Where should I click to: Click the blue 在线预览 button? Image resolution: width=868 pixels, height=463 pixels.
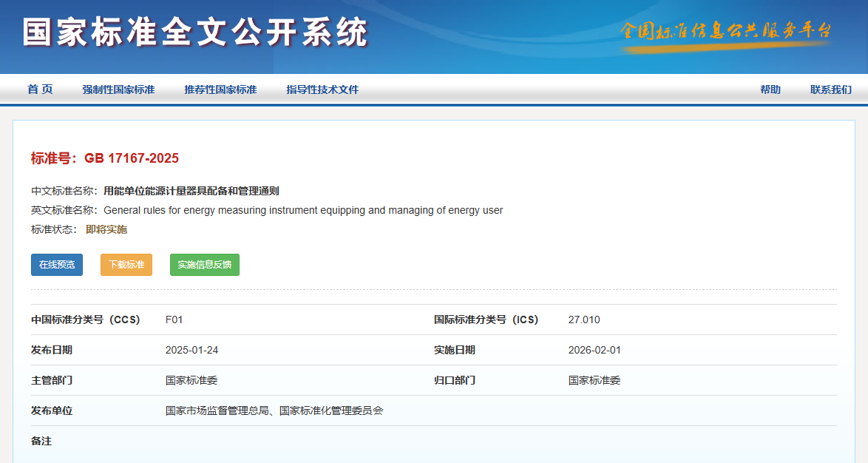tap(57, 265)
